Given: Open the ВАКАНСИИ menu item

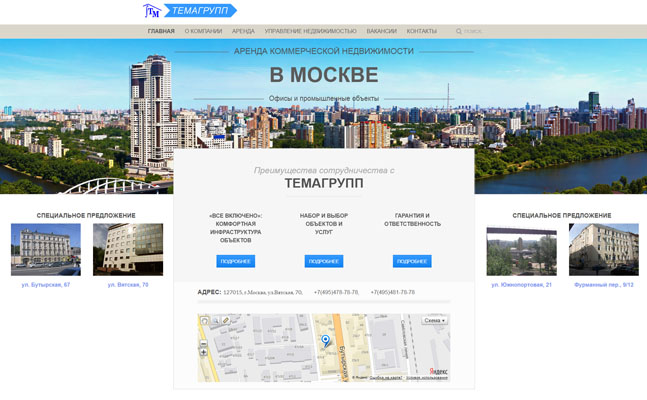Looking at the screenshot, I should pos(381,31).
